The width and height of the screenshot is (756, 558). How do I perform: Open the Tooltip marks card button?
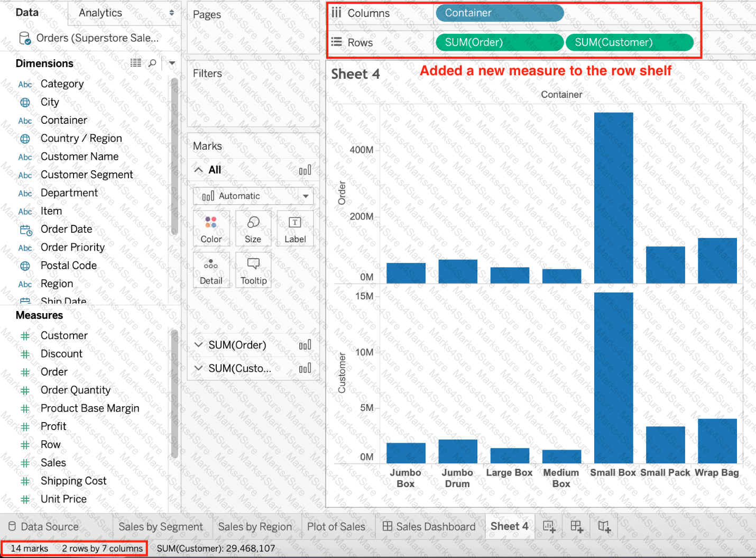click(x=253, y=270)
